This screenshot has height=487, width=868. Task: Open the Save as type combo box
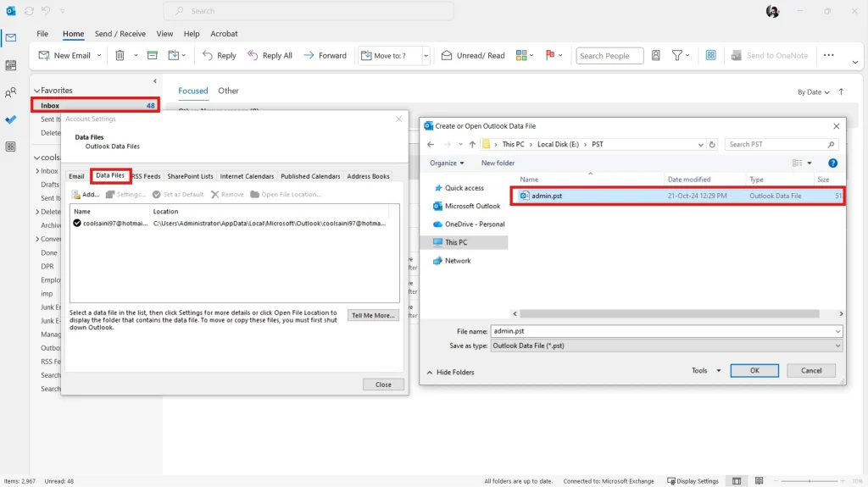pos(666,346)
